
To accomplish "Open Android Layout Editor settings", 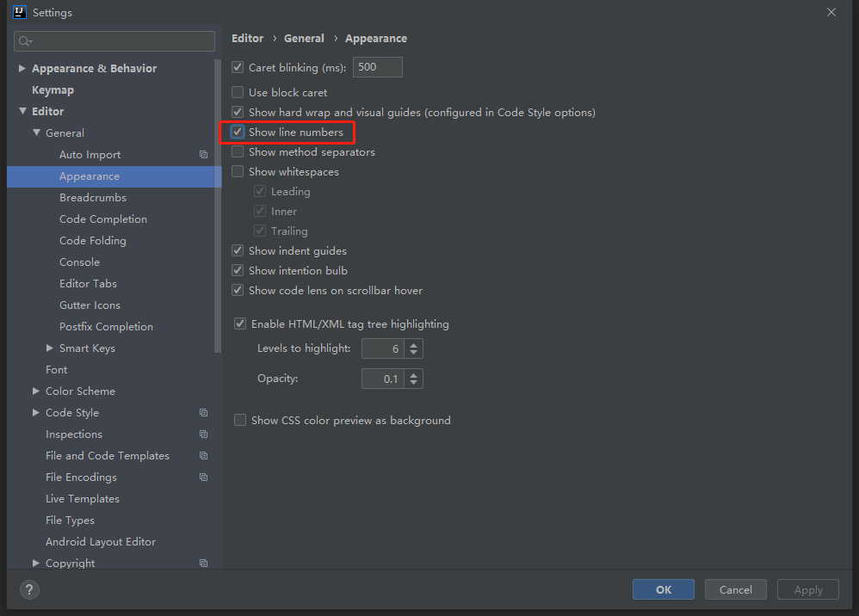I will [x=101, y=541].
